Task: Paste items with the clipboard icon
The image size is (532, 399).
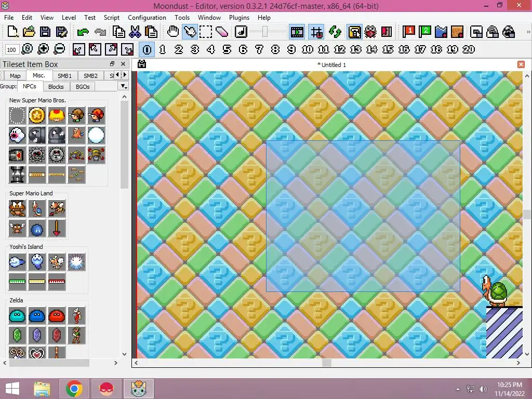Action: coord(151,32)
